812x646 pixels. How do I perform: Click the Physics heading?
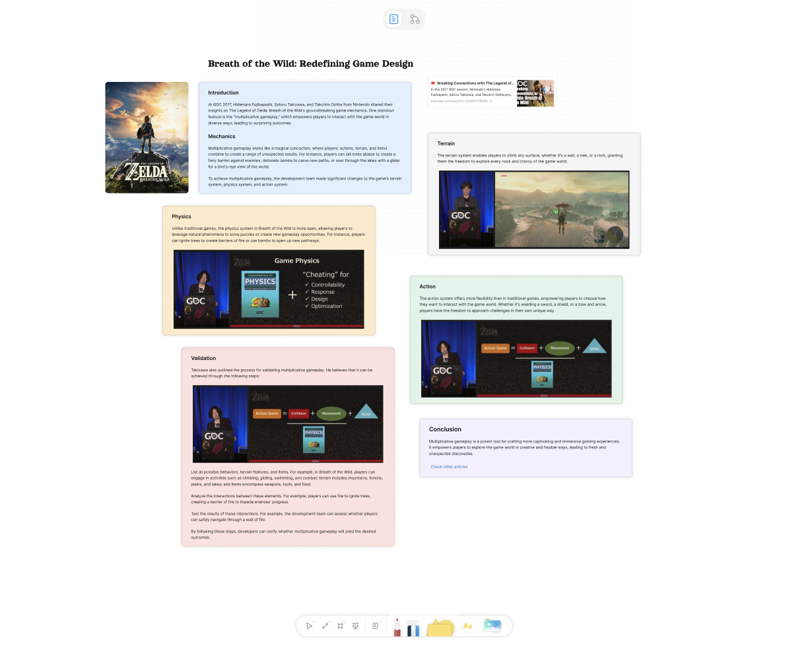coord(182,217)
